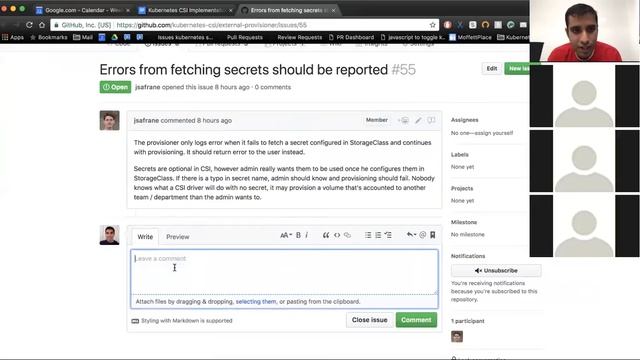Open the MoffettPlace bookmark
640x360 pixels.
tap(471, 37)
